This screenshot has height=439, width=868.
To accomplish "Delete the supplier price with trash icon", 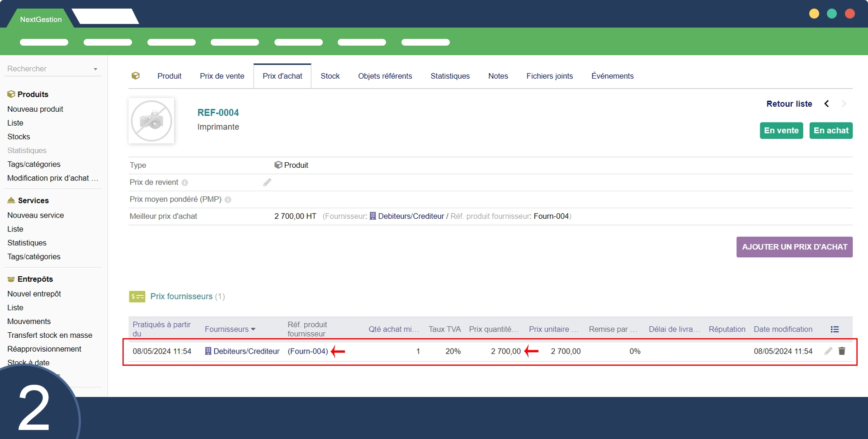I will point(842,351).
